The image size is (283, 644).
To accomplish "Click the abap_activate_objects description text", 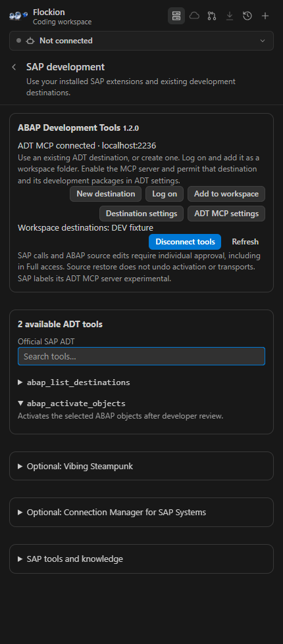I will [x=120, y=415].
